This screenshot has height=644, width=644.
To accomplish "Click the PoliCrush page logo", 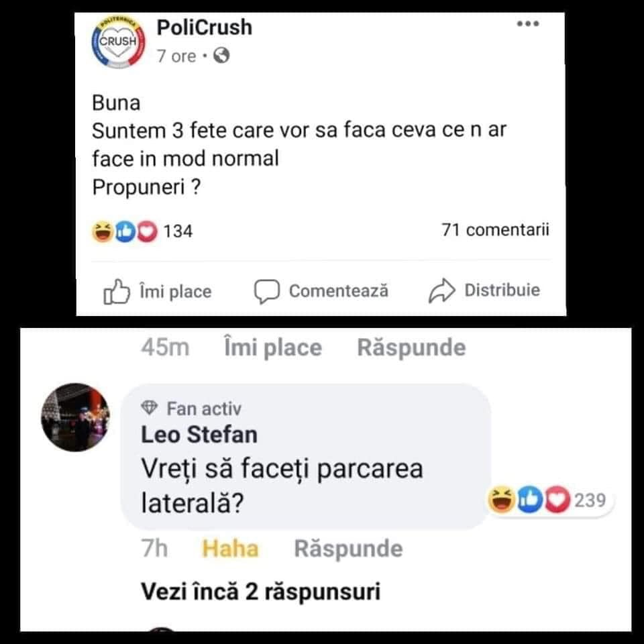I will (x=117, y=42).
